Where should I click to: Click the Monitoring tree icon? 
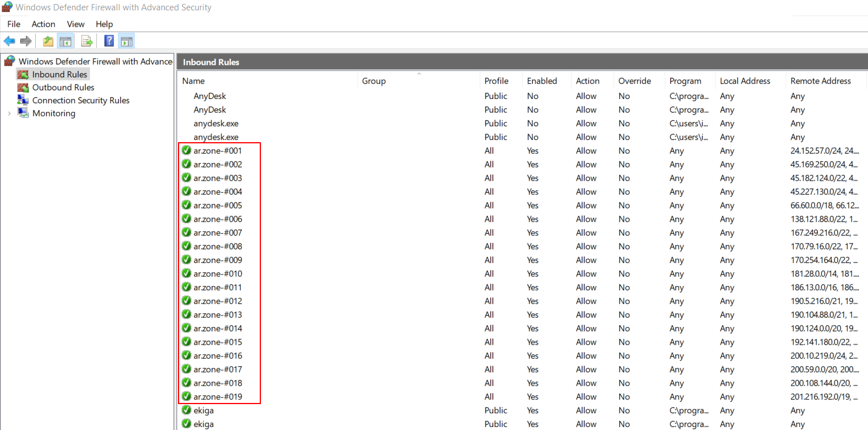[23, 113]
